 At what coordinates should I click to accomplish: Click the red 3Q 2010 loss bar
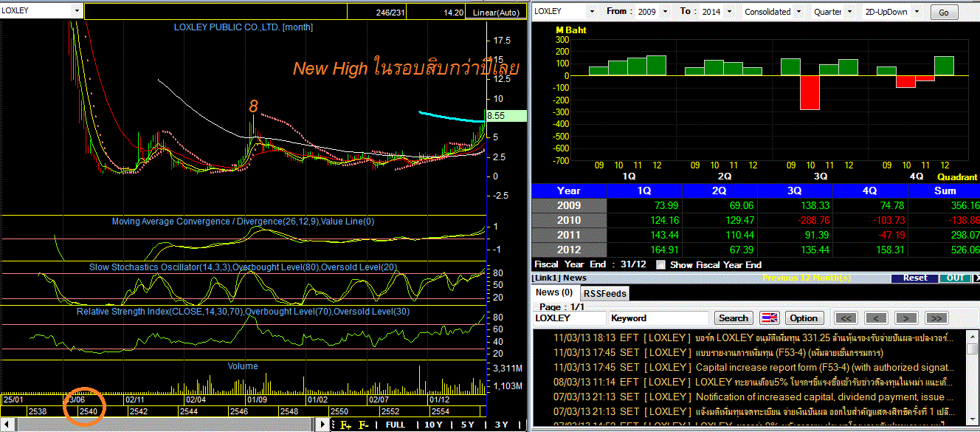[810, 92]
